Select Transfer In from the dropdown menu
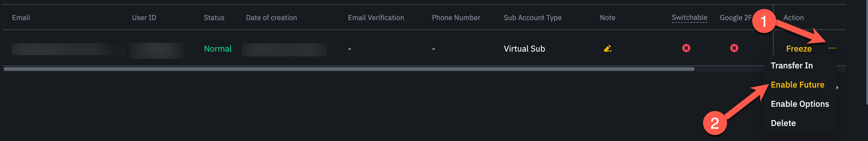868x141 pixels. tap(792, 65)
